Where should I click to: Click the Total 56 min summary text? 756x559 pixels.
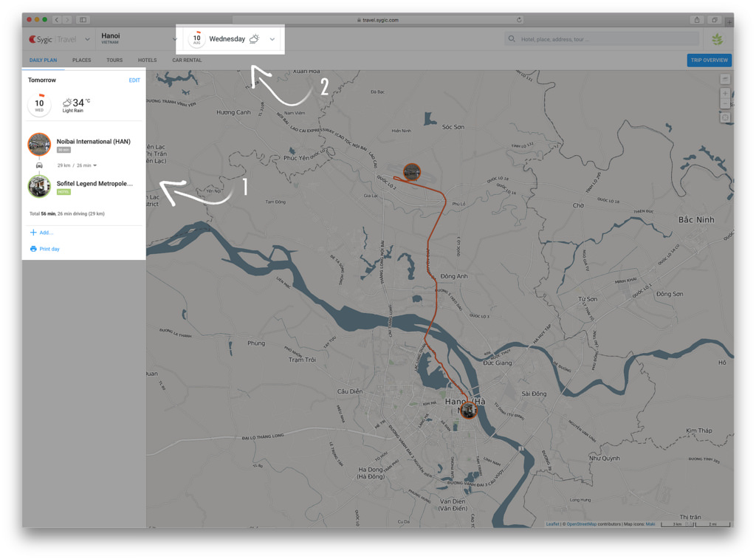pos(67,213)
